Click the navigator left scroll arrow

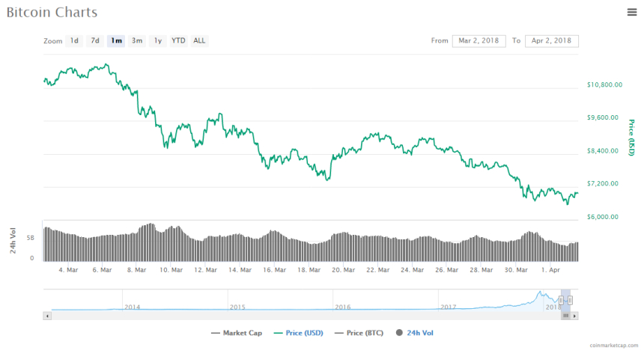coord(48,316)
